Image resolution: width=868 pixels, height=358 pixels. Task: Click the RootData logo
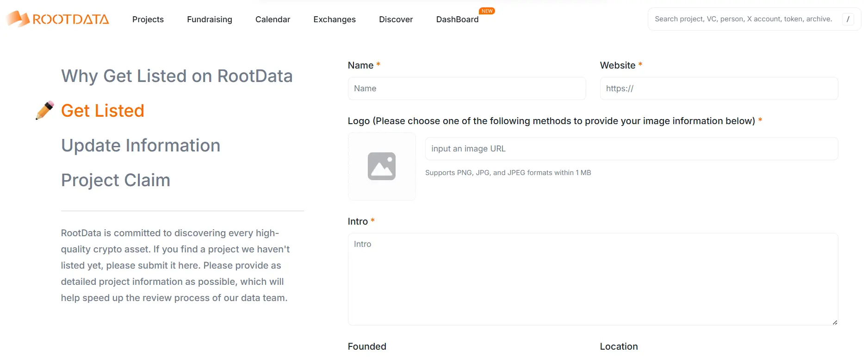(57, 19)
